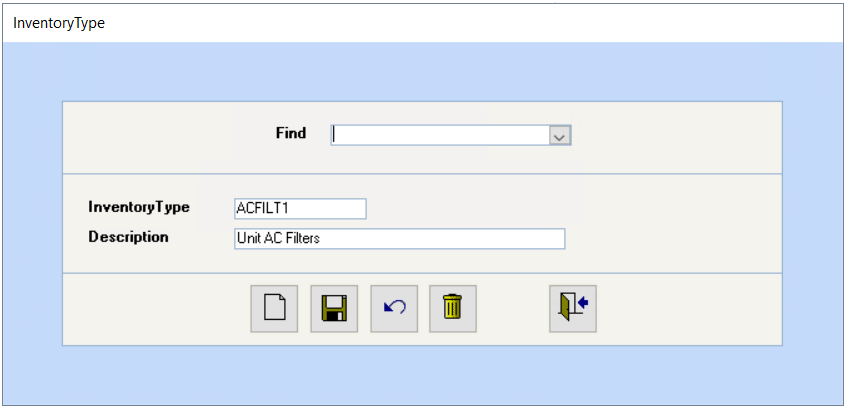The image size is (846, 408).
Task: Click the blue margin above the Find panel
Action: [422, 71]
